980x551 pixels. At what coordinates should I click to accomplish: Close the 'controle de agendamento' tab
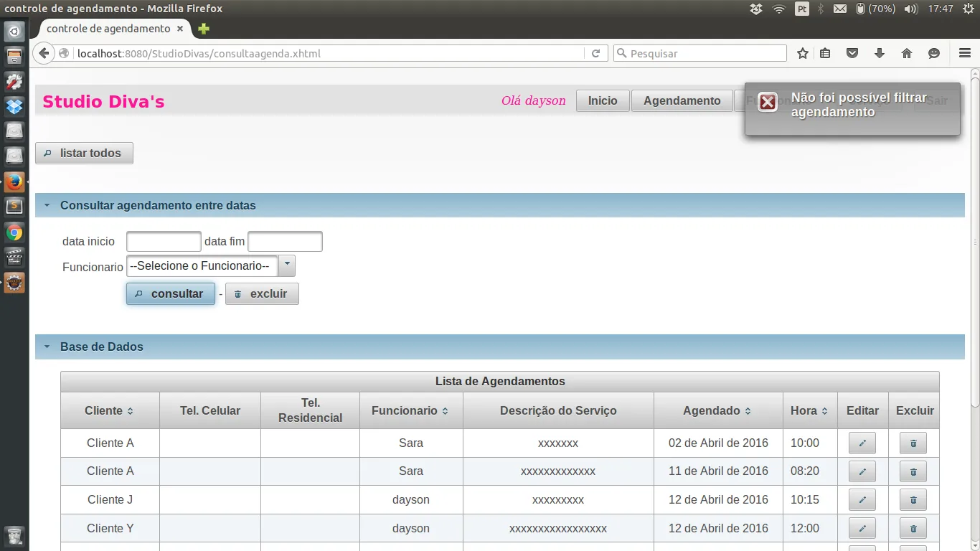[181, 29]
